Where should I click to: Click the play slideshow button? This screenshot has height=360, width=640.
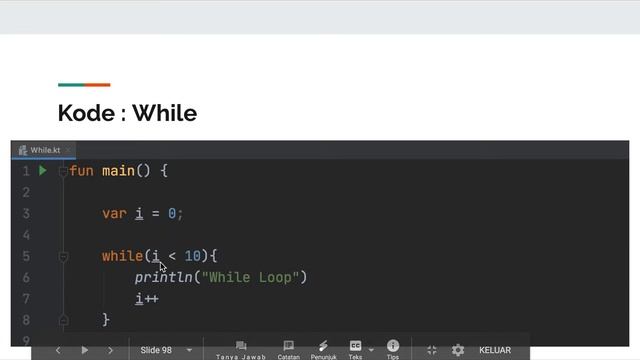tap(84, 350)
